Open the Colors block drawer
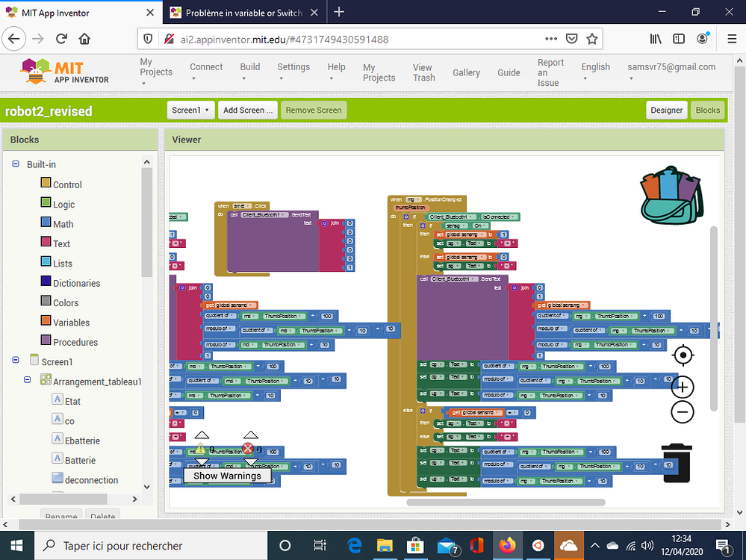Viewport: 746px width, 560px height. [66, 302]
